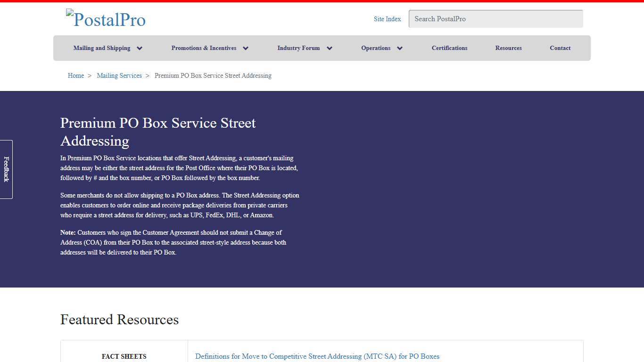This screenshot has height=362, width=644.
Task: Click the Featured Resources heading
Action: (x=119, y=320)
